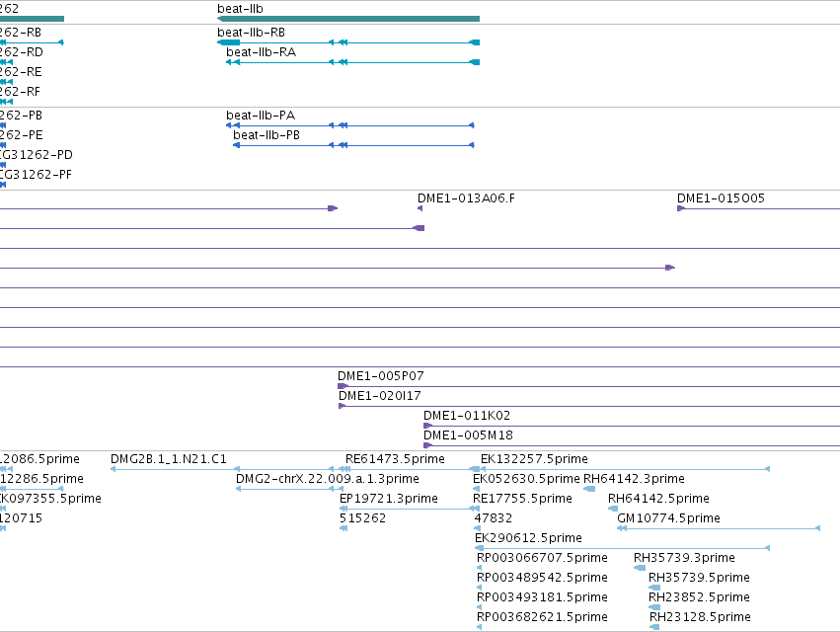The height and width of the screenshot is (632, 840).
Task: Click the G31262-PD protein label
Action: pyautogui.click(x=36, y=155)
